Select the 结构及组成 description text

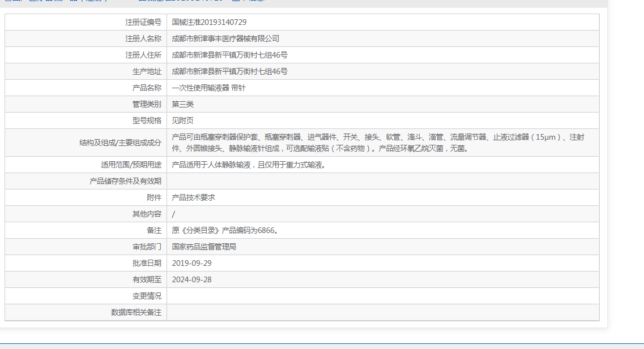tap(340, 142)
